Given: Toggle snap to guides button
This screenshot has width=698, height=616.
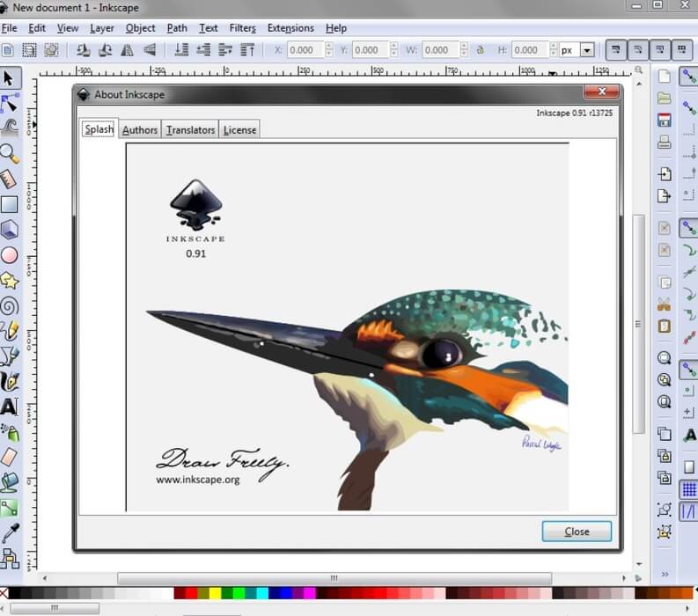Looking at the screenshot, I should pyautogui.click(x=688, y=511).
